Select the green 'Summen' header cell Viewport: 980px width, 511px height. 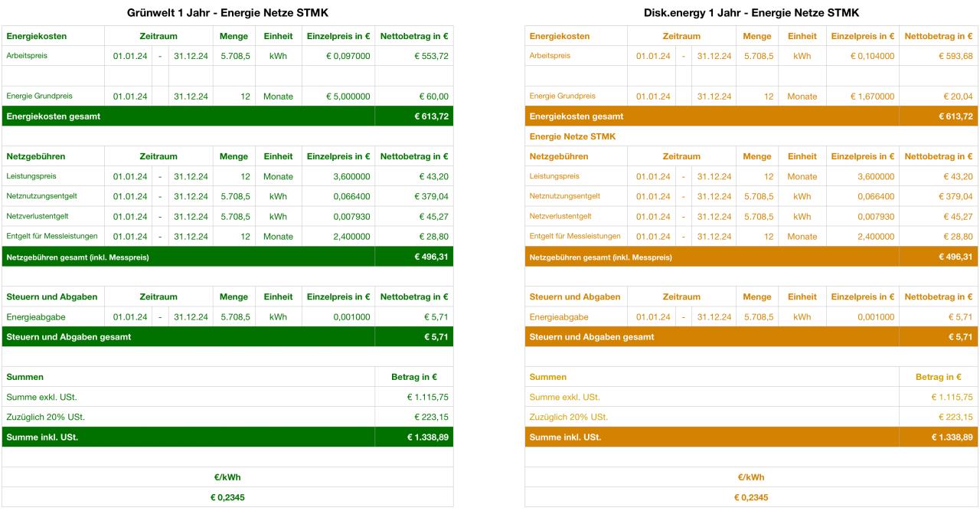click(25, 377)
